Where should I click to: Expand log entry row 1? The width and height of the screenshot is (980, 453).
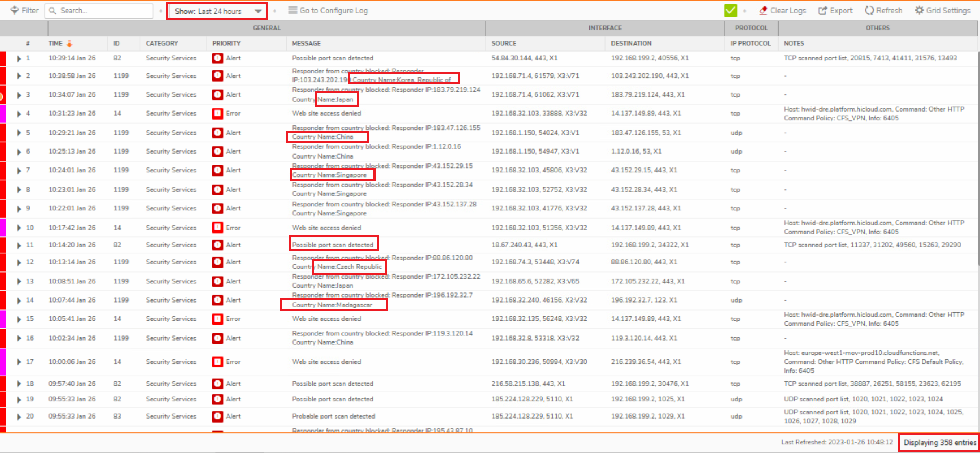click(19, 58)
